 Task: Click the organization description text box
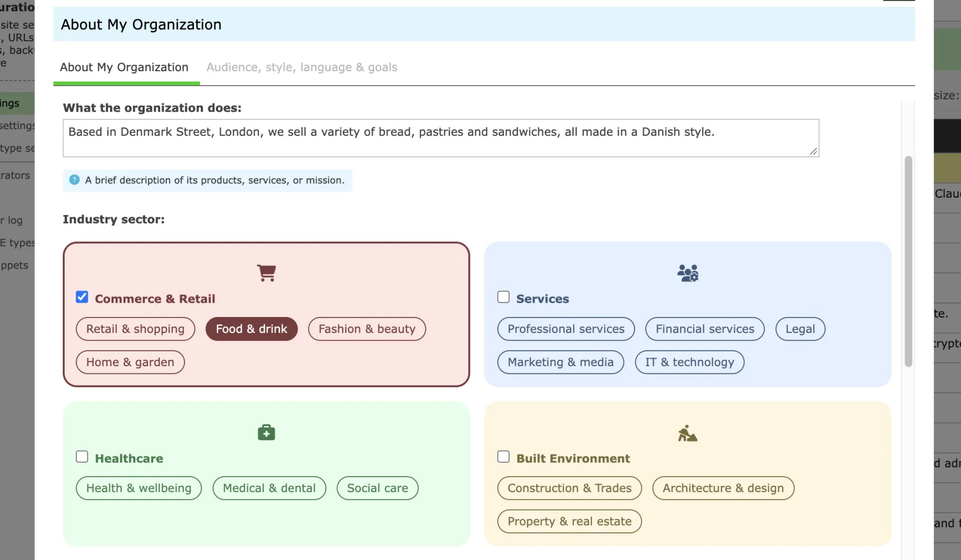pyautogui.click(x=441, y=138)
